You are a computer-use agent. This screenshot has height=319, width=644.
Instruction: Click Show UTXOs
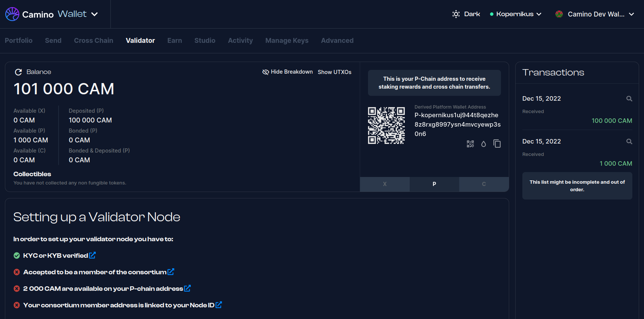pyautogui.click(x=335, y=72)
